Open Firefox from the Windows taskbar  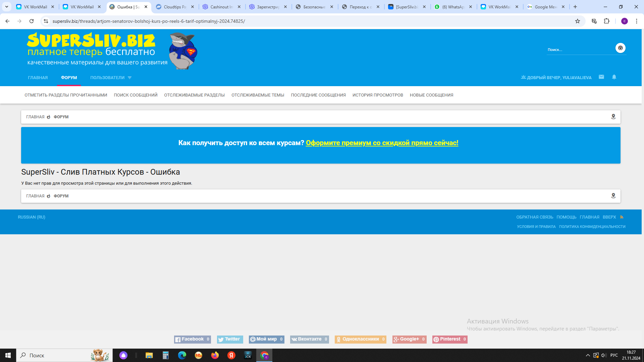215,355
